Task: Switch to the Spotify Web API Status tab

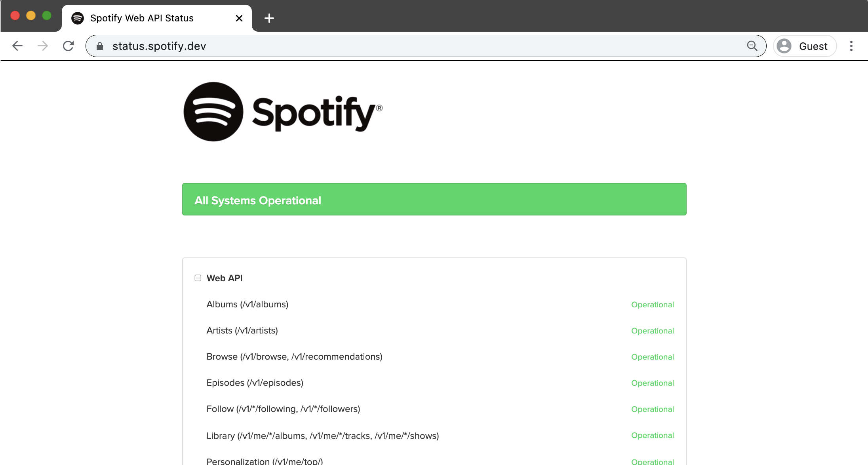Action: coord(142,18)
